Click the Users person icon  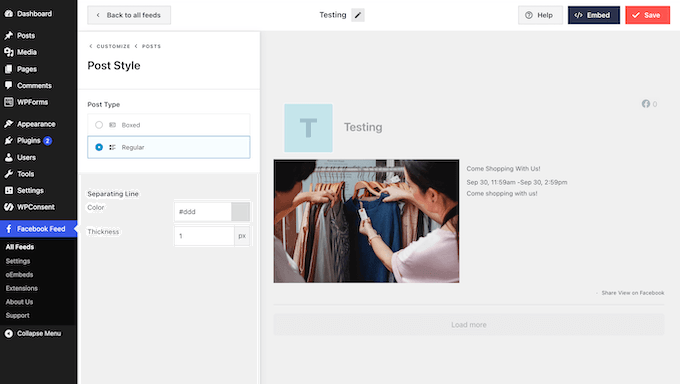click(x=9, y=158)
